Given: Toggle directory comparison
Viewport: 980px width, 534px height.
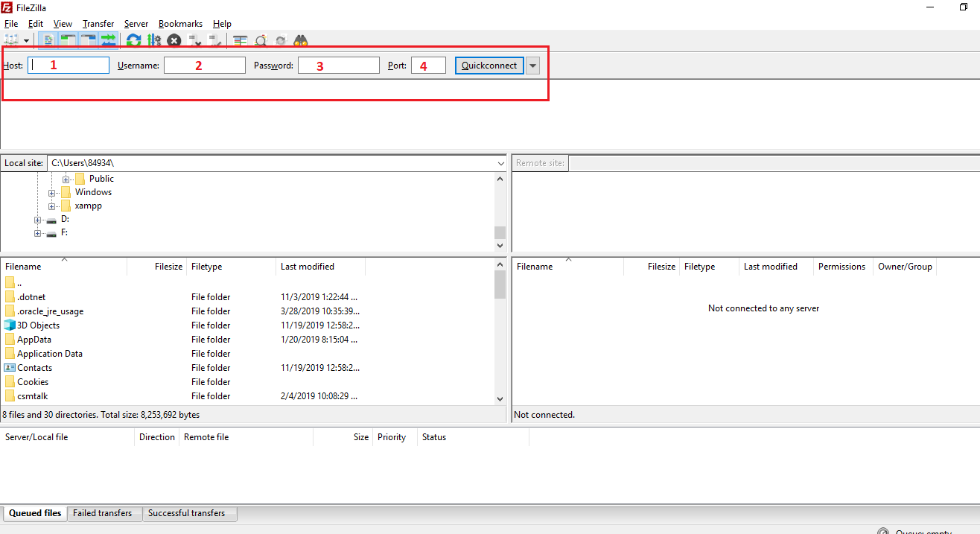Looking at the screenshot, I should [261, 40].
